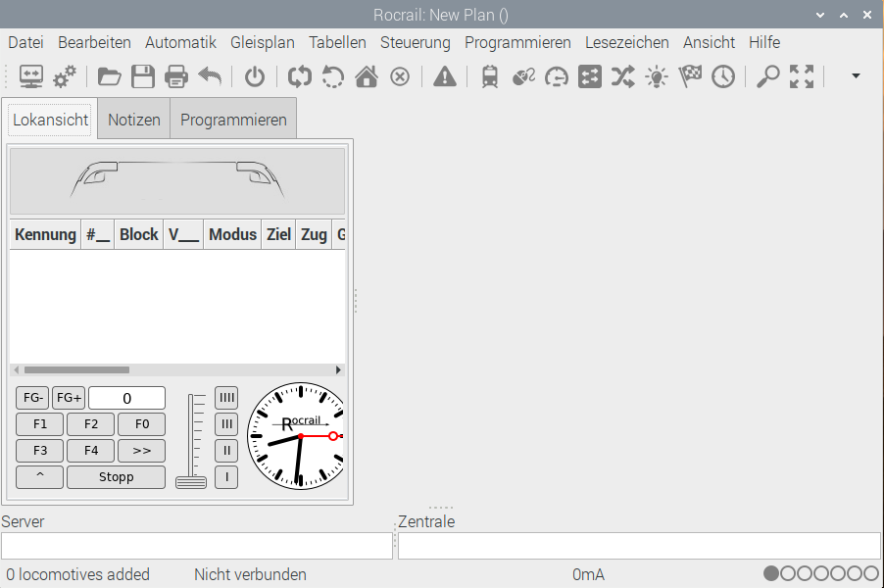Viewport: 884px width, 588px height.
Task: Toggle function F1 on throttle panel
Action: coord(40,424)
